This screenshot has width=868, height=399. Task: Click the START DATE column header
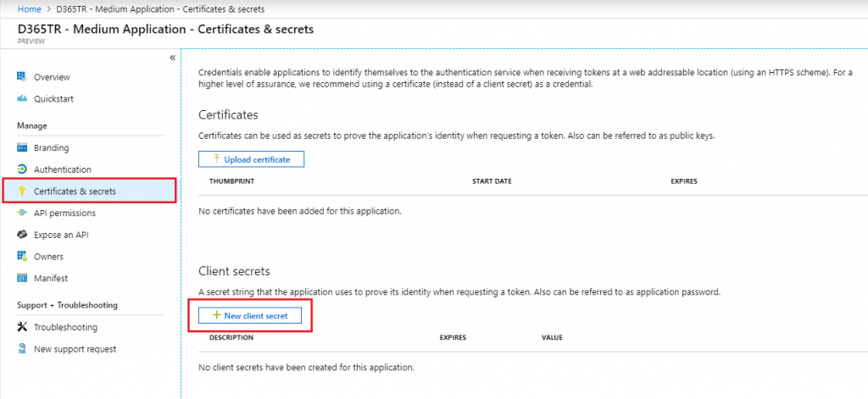pos(492,181)
